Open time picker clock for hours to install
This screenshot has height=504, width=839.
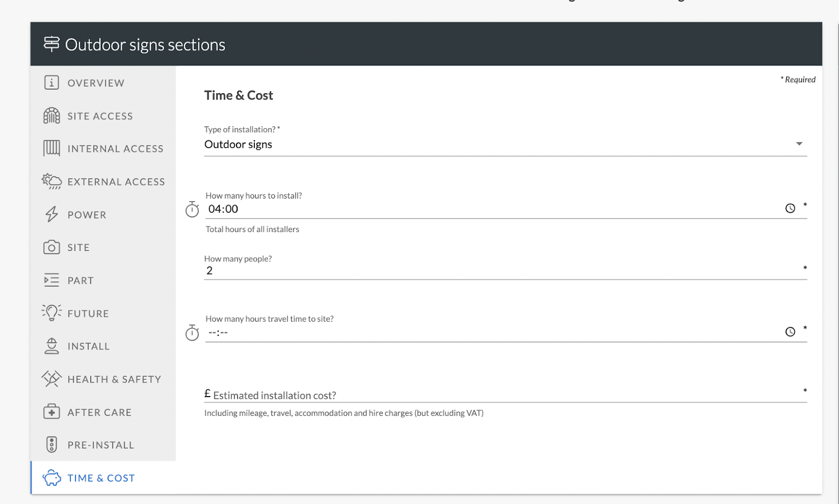(x=790, y=209)
